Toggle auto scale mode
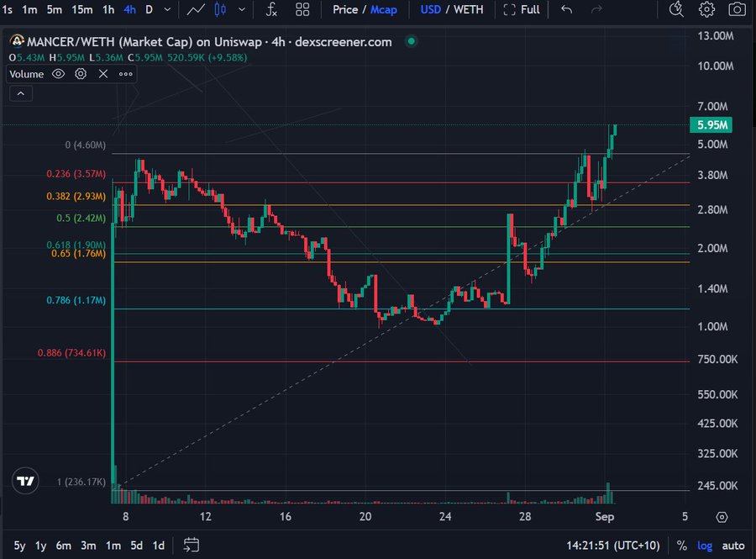 click(732, 546)
